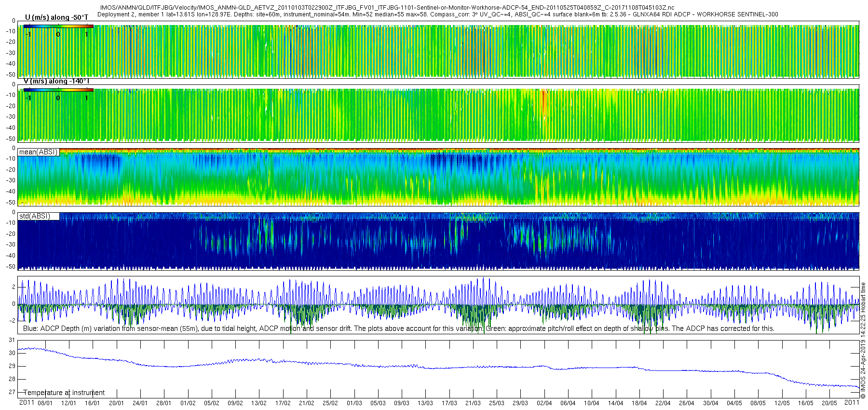Click the 09/02 date tick label

[x=235, y=403]
